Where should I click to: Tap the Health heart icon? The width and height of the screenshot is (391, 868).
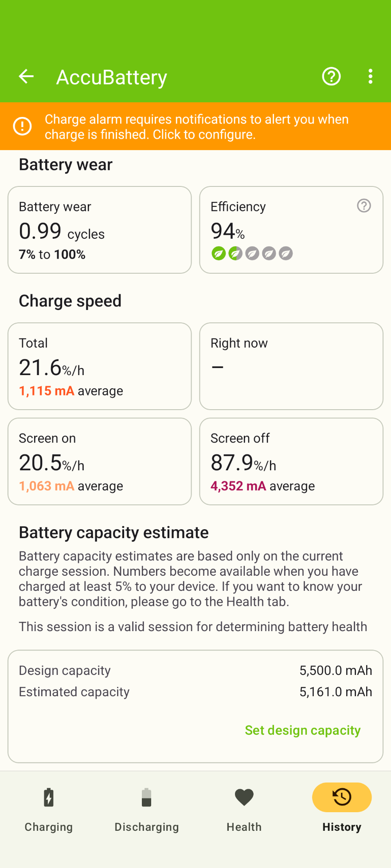pos(244,798)
